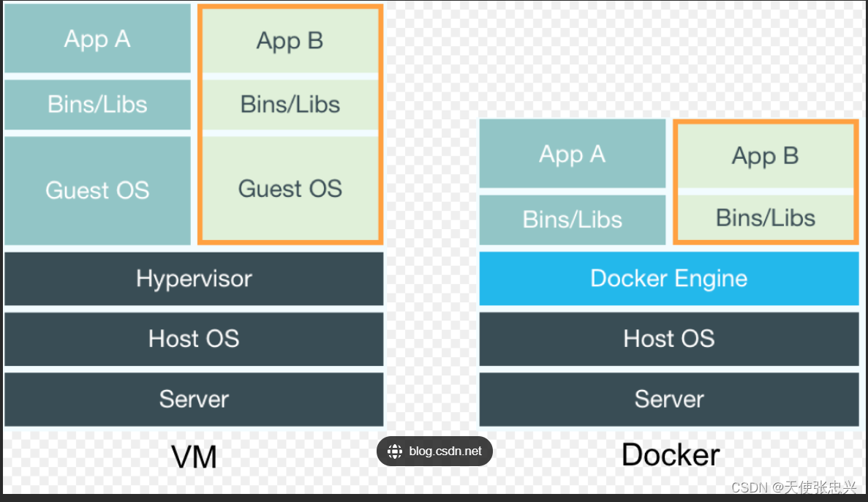Select teal Bins/Libs block in VM diagram
Image resolution: width=868 pixels, height=502 pixels.
click(x=97, y=105)
